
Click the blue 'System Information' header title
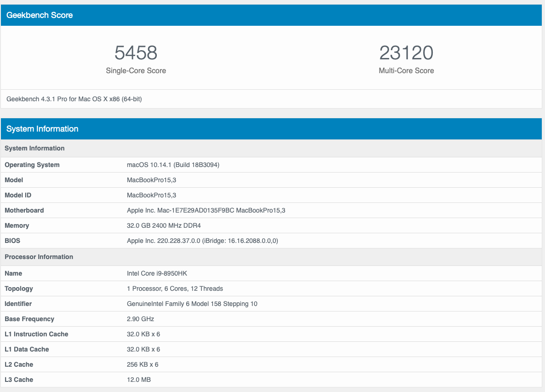42,129
